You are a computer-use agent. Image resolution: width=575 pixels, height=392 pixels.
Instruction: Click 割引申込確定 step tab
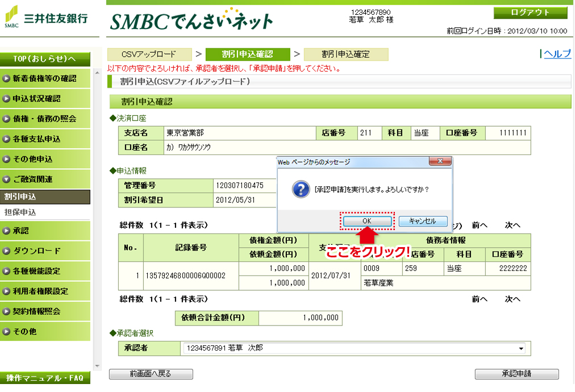click(x=346, y=55)
